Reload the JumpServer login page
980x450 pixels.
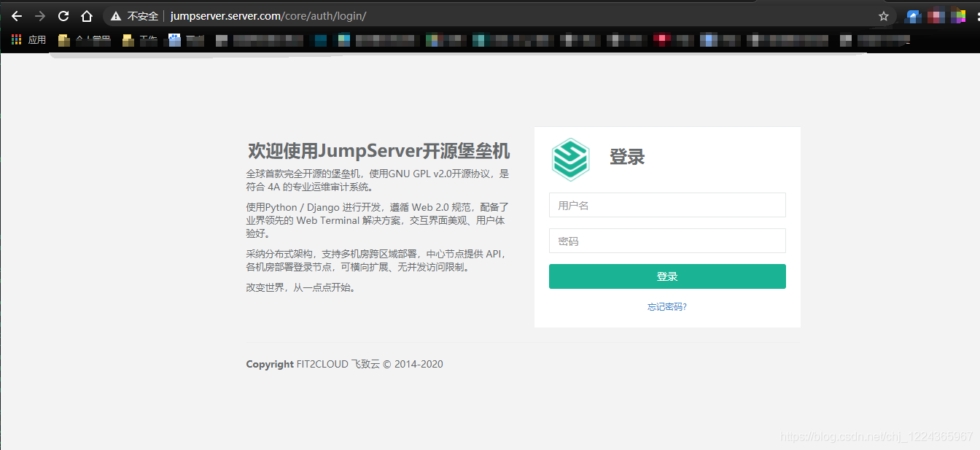[x=63, y=16]
